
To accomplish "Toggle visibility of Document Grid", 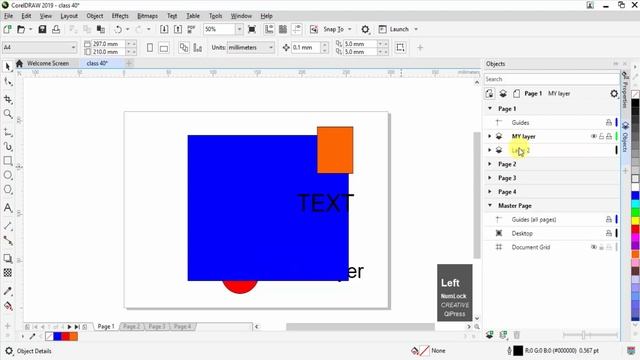I will tap(593, 247).
